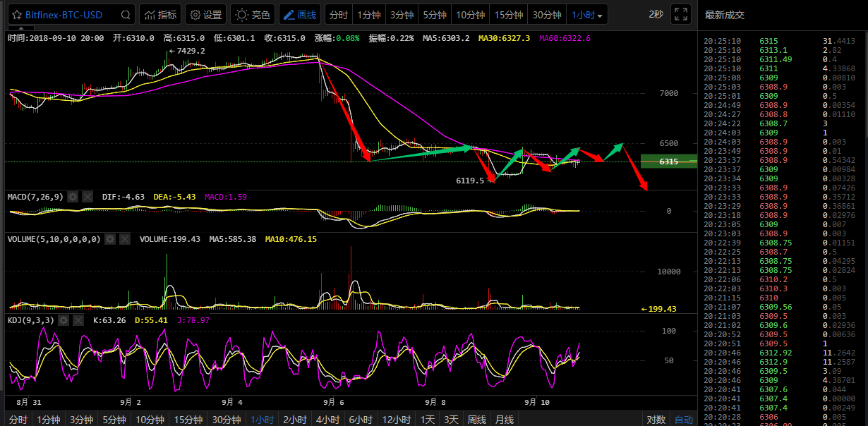Image resolution: width=868 pixels, height=426 pixels.
Task: Select 月线 monthly timeframe at bottom
Action: [504, 420]
